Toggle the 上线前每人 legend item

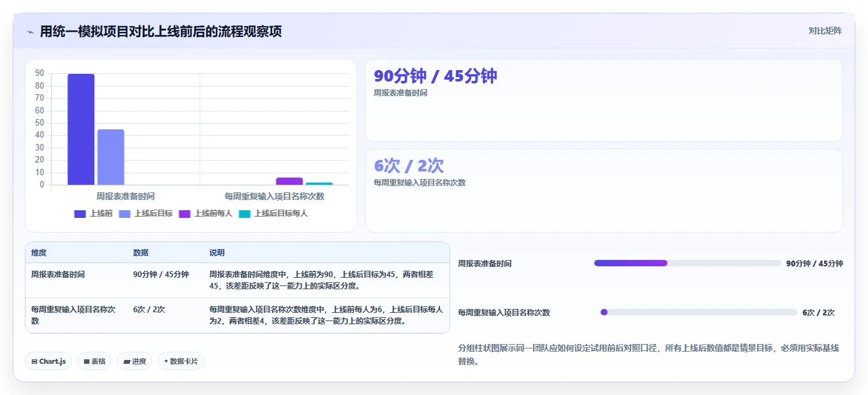pyautogui.click(x=205, y=213)
